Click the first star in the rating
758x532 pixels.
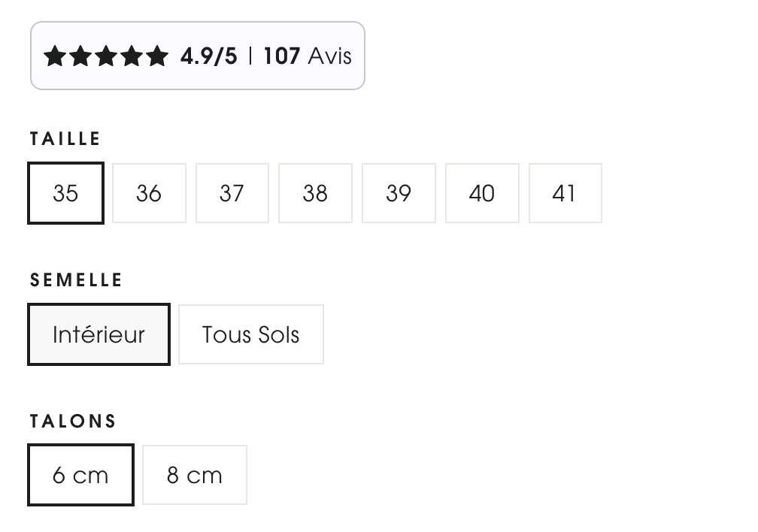point(55,56)
